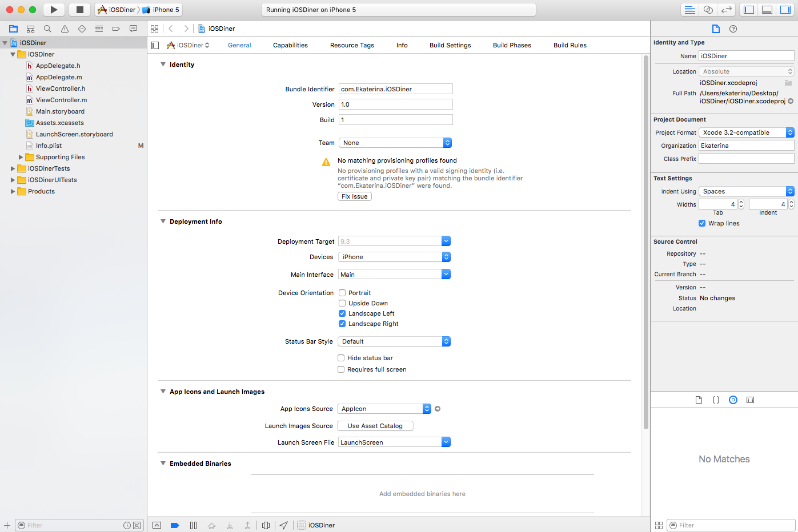
Task: Click Use Asset Catalog button
Action: pyautogui.click(x=375, y=426)
